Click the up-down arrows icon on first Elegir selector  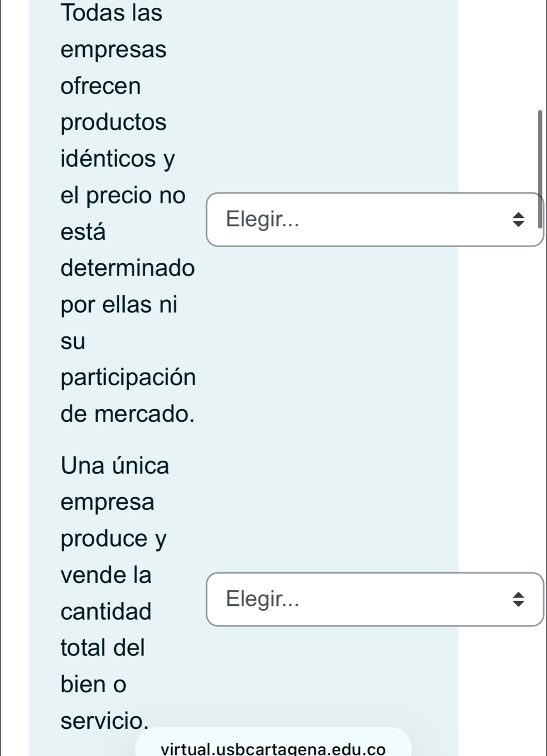518,219
